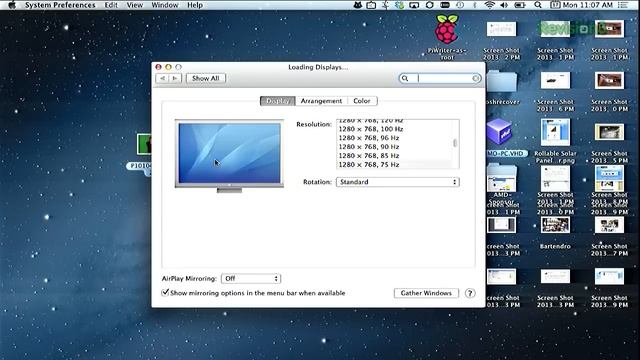Open the System Preferences menu
This screenshot has width=640, height=360.
coord(60,5)
